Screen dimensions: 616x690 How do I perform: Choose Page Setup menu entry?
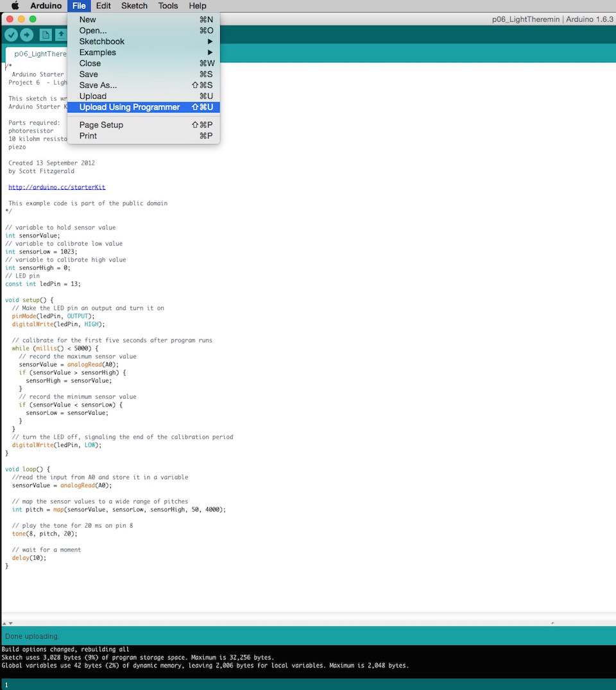(x=144, y=125)
